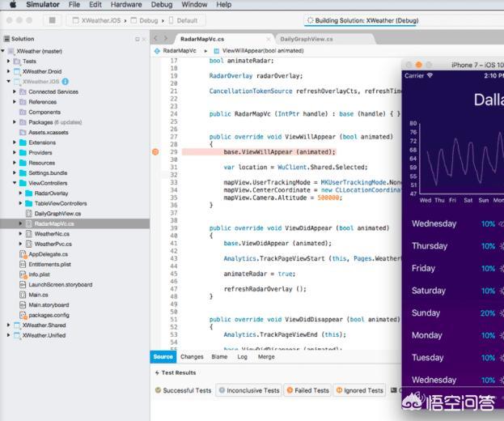Click the navigate forward arrow above editor
The height and width of the screenshot is (421, 504).
click(166, 38)
